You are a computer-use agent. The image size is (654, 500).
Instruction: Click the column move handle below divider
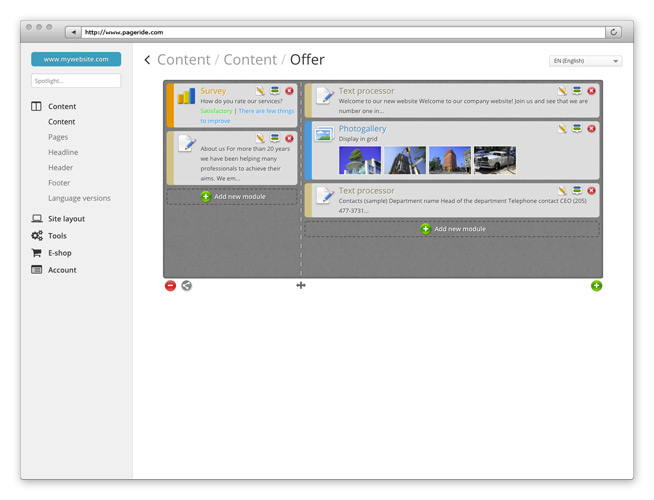point(301,286)
